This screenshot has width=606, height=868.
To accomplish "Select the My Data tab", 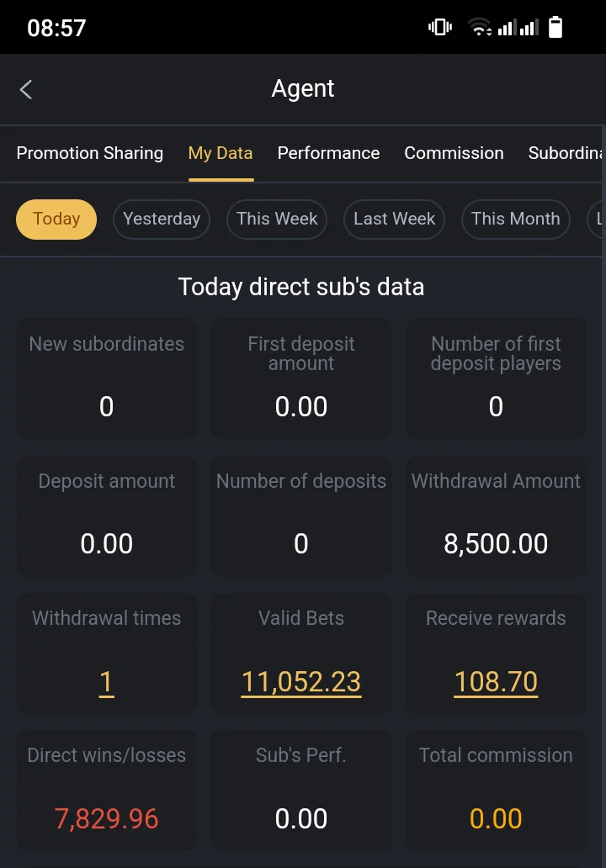I will click(x=221, y=153).
